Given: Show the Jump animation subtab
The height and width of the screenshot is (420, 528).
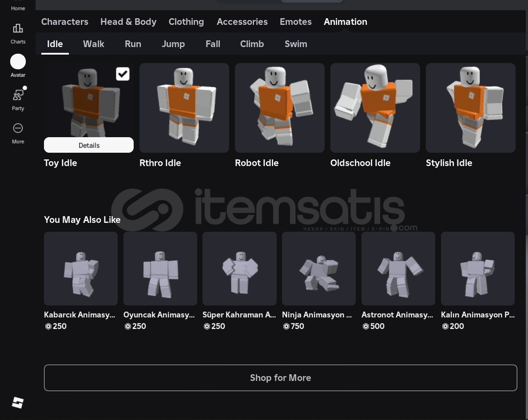Looking at the screenshot, I should [173, 44].
